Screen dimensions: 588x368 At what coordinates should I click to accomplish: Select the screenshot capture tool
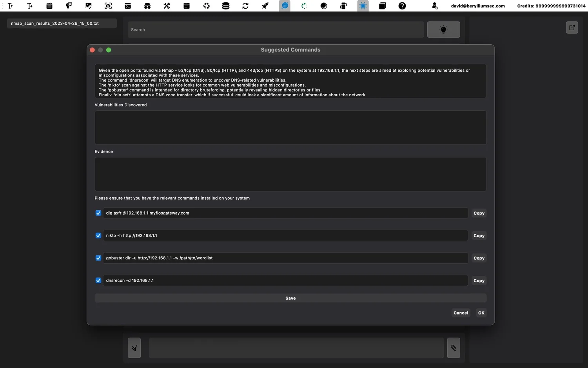108,6
